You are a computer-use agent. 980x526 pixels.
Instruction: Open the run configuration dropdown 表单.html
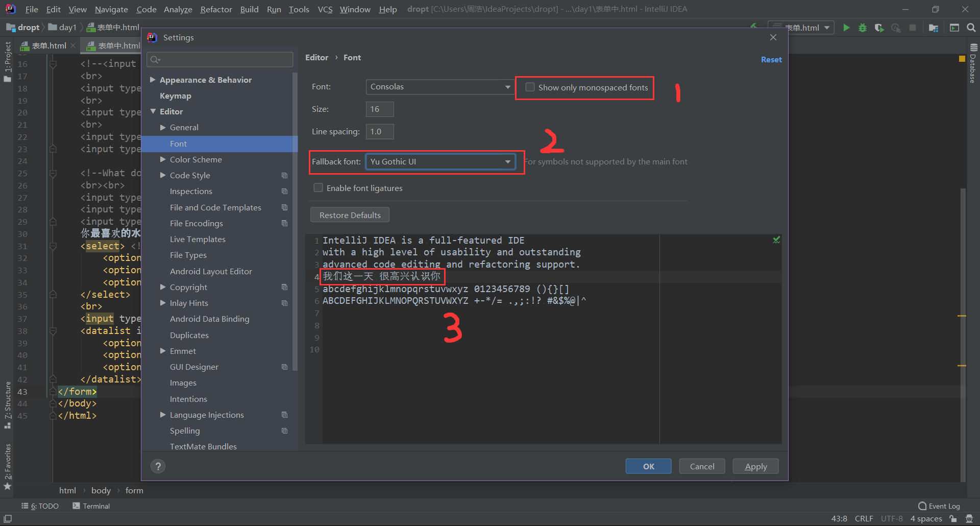click(801, 28)
